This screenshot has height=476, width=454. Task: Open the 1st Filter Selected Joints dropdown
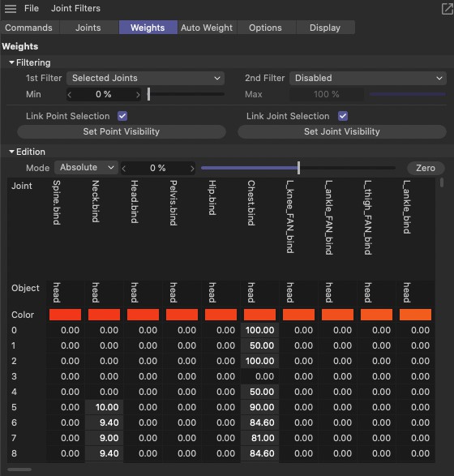pyautogui.click(x=145, y=79)
